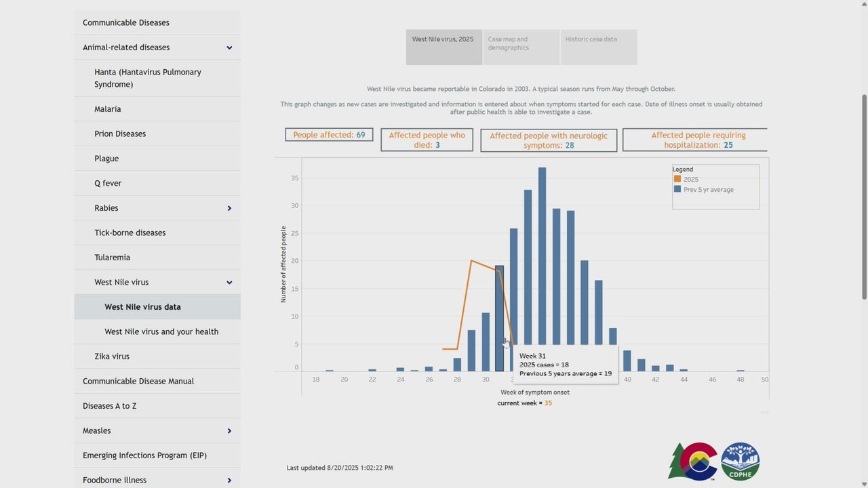Image resolution: width=868 pixels, height=488 pixels.
Task: Switch to Case map and demographics tab
Action: click(521, 47)
